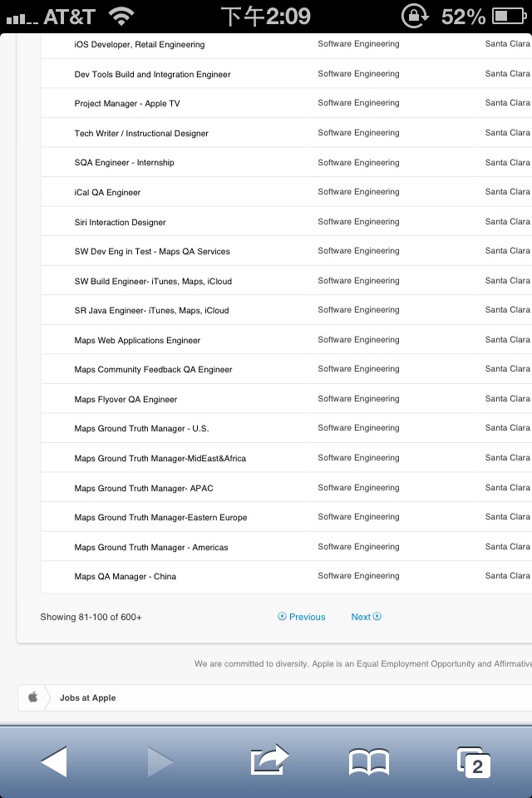Click the 52% battery percentage

(x=463, y=17)
